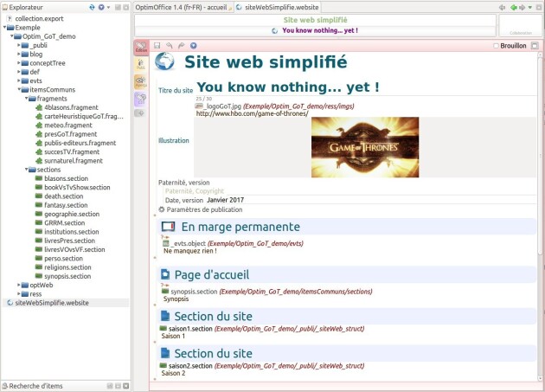Open the Explorateur dropdown arrow
The width and height of the screenshot is (545, 392).
pyautogui.click(x=108, y=7)
